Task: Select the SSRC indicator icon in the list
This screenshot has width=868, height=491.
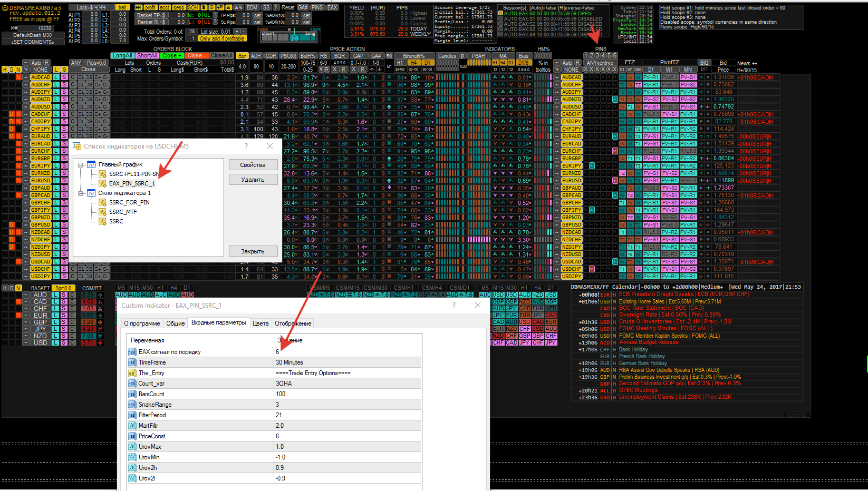Action: (x=103, y=221)
